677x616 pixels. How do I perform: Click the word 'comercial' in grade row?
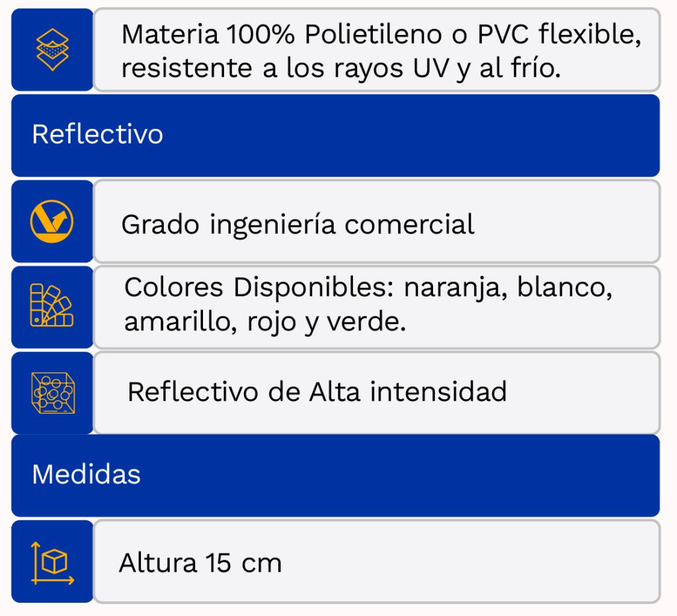click(409, 225)
